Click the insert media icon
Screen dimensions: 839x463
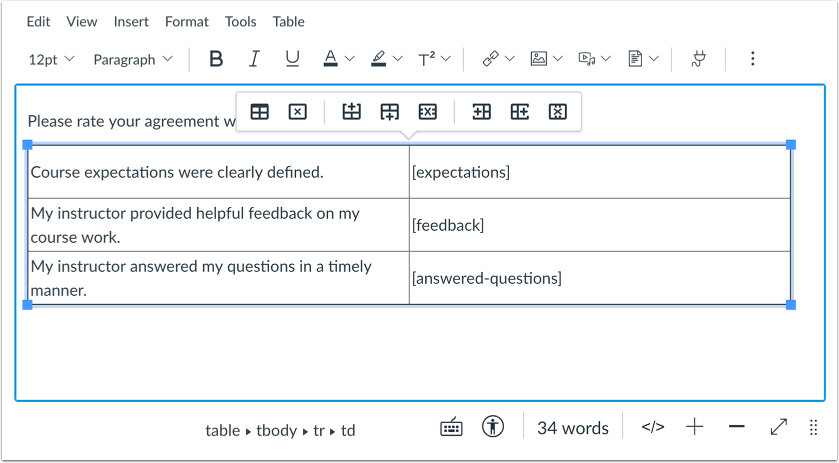(587, 58)
